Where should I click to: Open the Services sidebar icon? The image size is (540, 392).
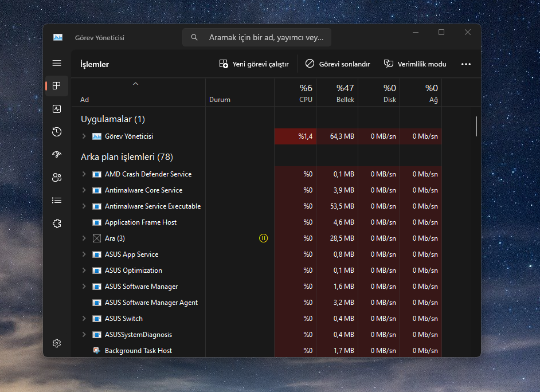tap(57, 224)
